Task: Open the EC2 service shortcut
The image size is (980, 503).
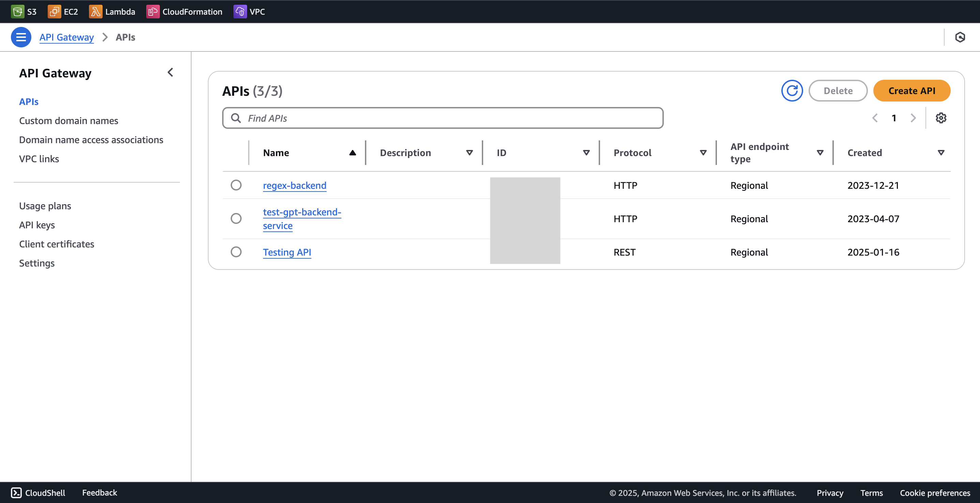Action: click(x=63, y=11)
